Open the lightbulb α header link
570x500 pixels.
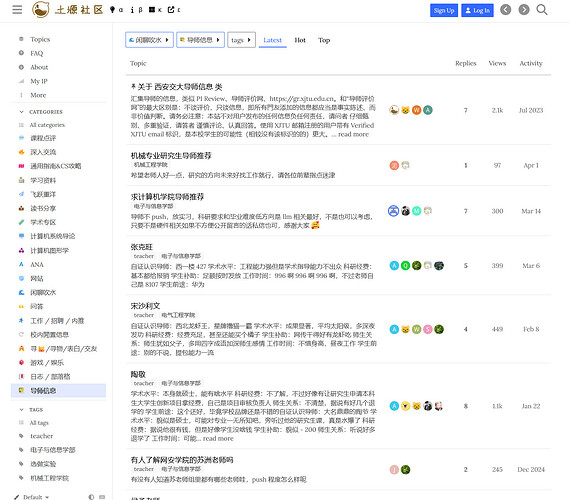tap(116, 10)
